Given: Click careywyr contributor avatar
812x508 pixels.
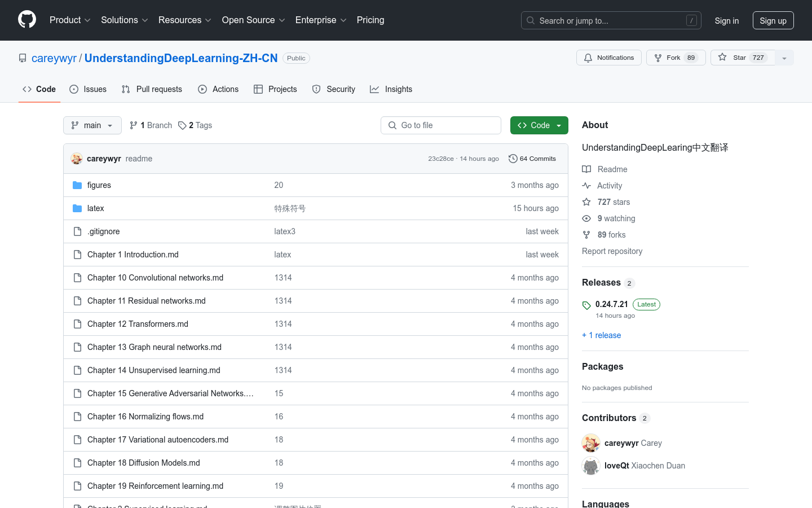Looking at the screenshot, I should pyautogui.click(x=591, y=443).
